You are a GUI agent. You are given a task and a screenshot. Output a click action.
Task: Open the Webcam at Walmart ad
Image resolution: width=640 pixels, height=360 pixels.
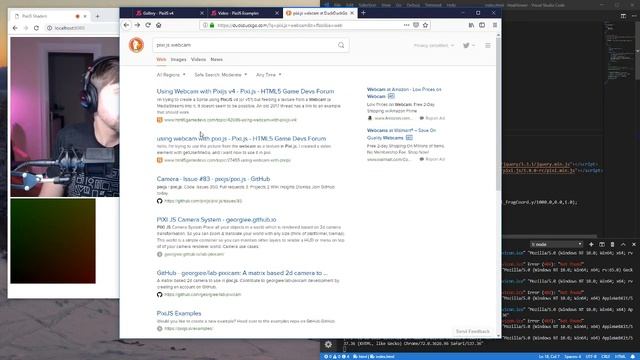point(401,134)
